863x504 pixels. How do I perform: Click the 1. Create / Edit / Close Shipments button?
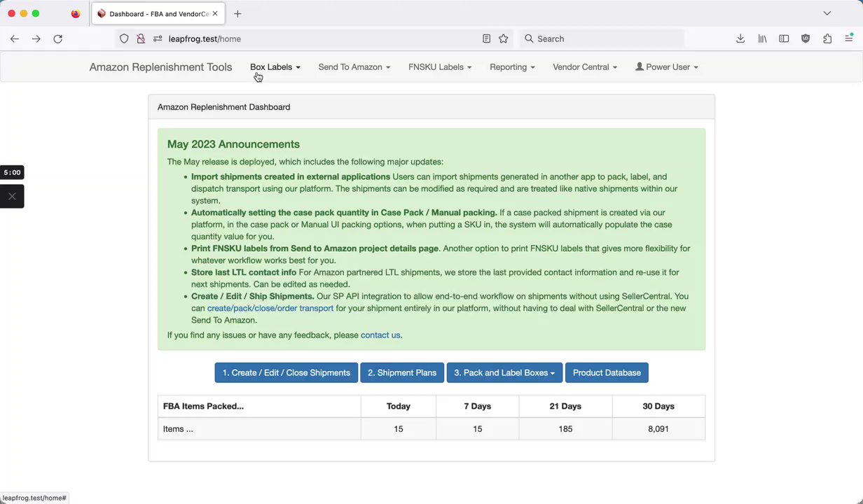coord(286,373)
